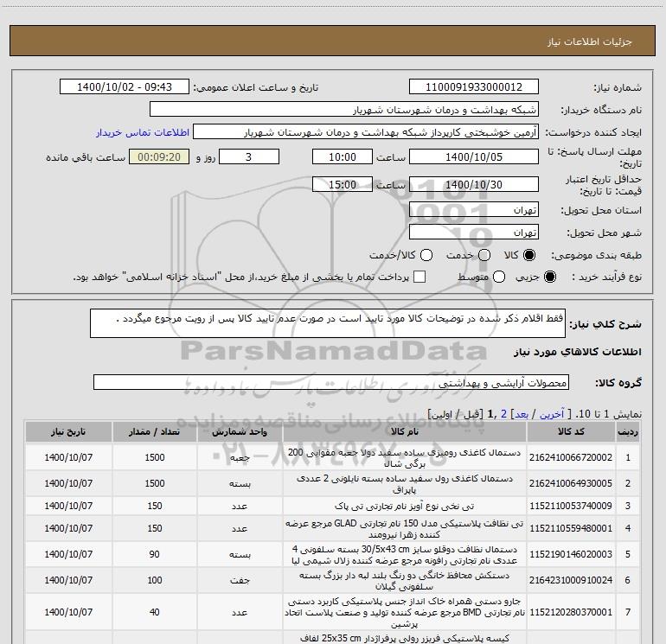Click the response deadline date 1400/10/05
The width and height of the screenshot is (666, 644).
tap(474, 156)
